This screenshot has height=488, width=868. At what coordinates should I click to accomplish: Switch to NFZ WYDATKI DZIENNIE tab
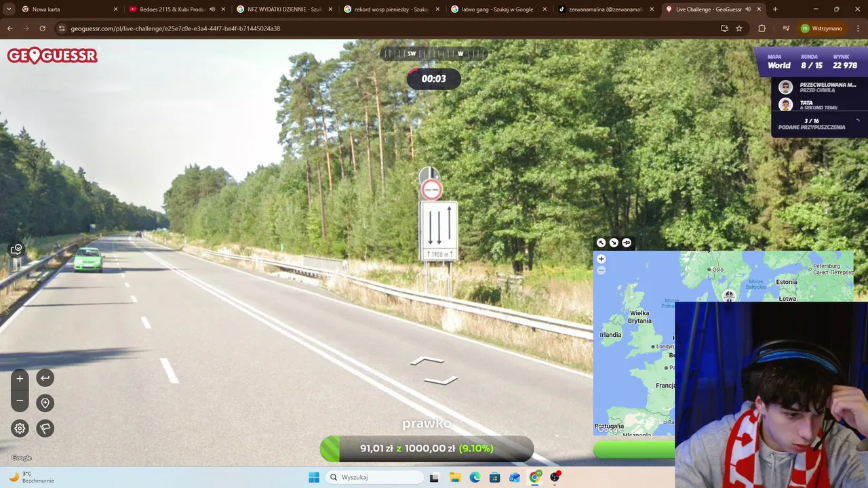[284, 9]
